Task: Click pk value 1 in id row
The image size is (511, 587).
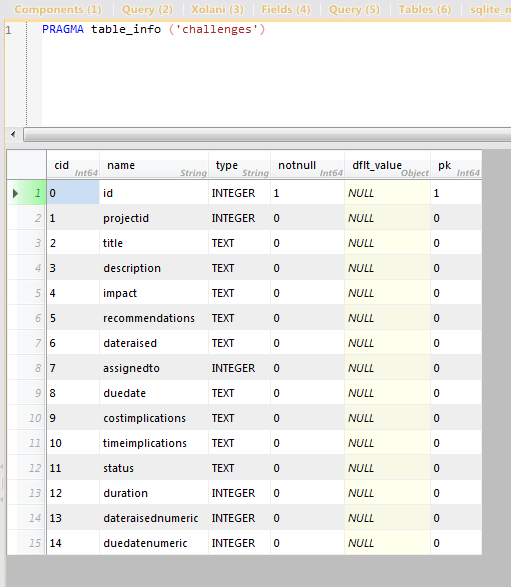Action: click(456, 193)
